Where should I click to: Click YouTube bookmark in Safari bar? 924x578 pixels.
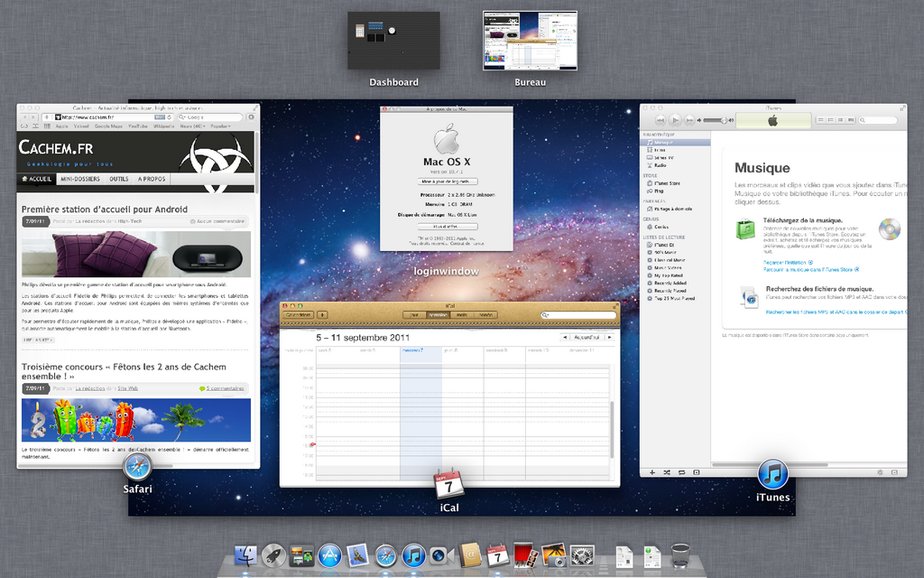tap(137, 126)
